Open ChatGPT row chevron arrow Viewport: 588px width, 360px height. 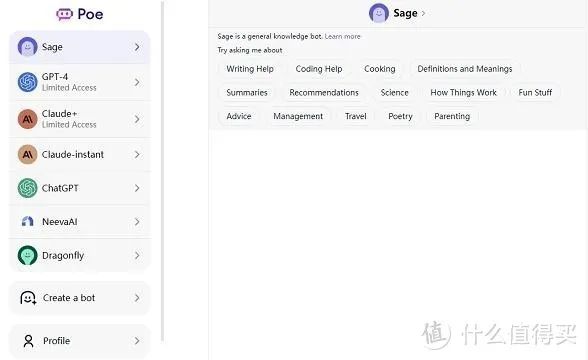[137, 188]
